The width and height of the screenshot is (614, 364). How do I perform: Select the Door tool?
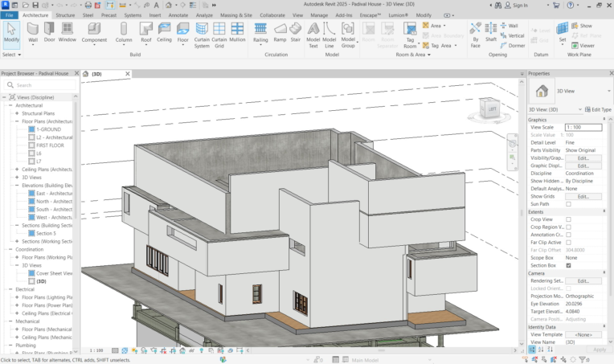pos(49,32)
